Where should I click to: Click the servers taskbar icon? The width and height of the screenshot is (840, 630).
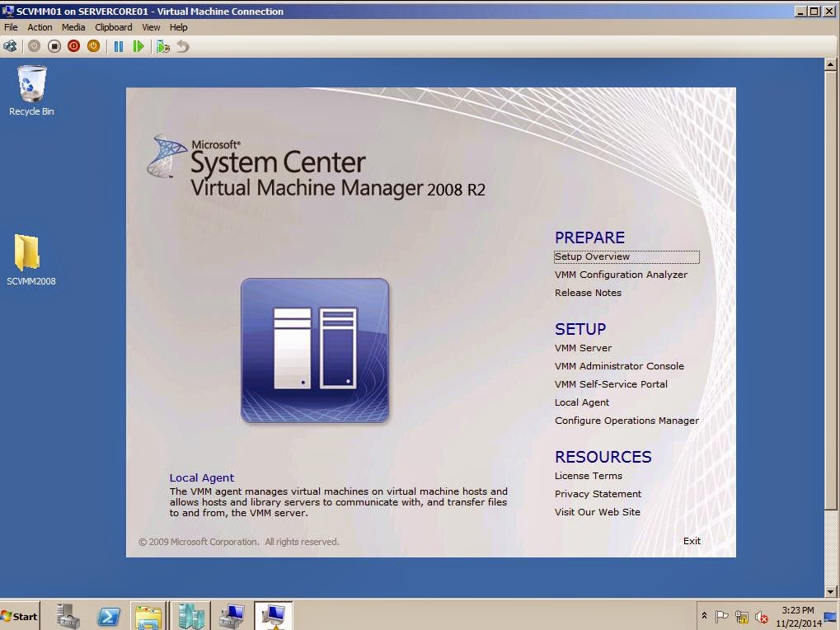192,616
